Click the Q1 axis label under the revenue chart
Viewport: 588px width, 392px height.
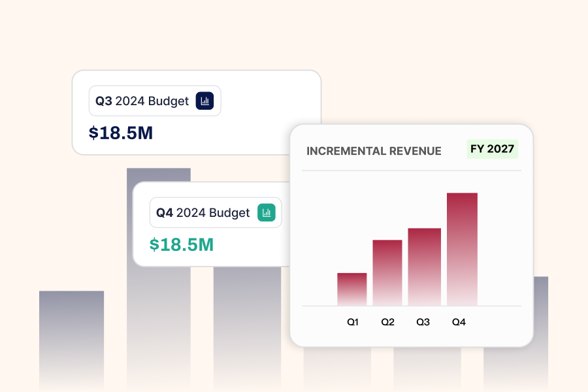click(353, 322)
